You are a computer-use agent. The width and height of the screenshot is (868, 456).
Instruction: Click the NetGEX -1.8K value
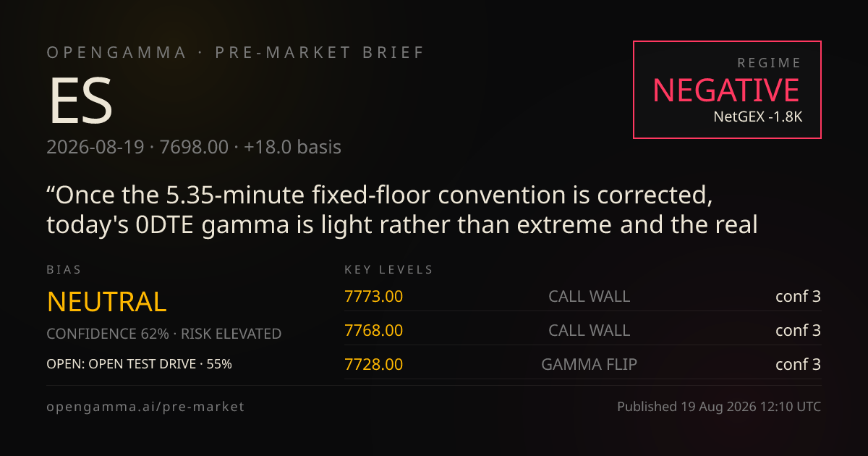click(x=757, y=116)
